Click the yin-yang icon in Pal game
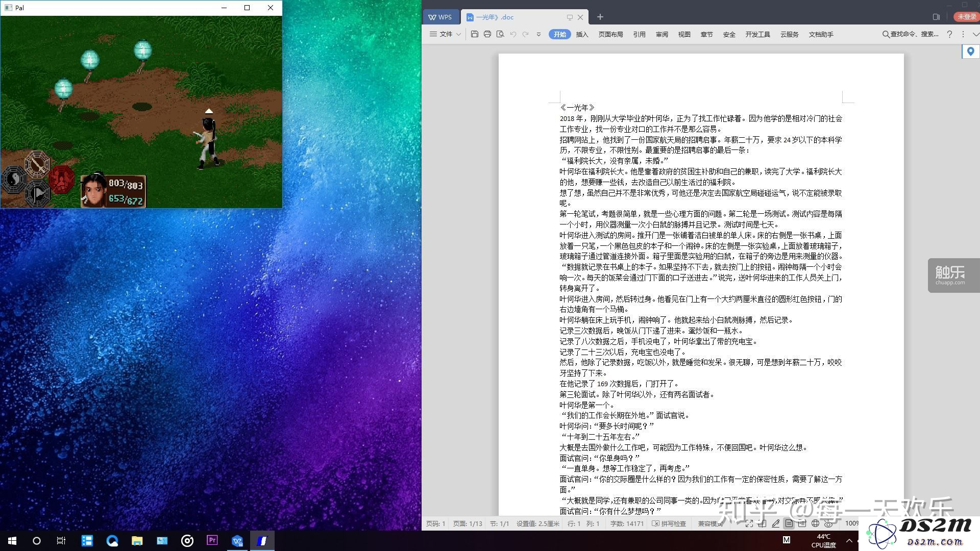This screenshot has height=551, width=980. [x=14, y=179]
